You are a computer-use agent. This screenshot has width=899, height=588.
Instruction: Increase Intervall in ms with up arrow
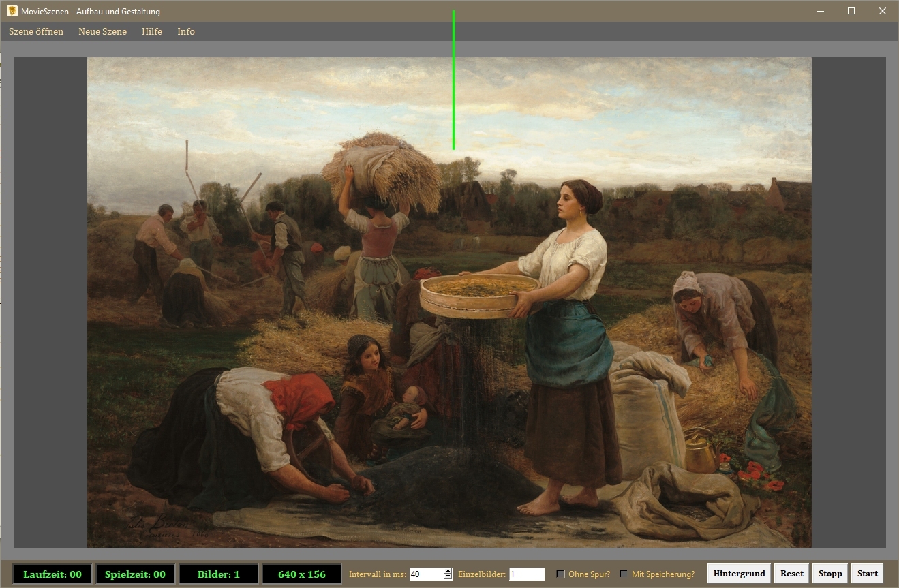click(448, 571)
